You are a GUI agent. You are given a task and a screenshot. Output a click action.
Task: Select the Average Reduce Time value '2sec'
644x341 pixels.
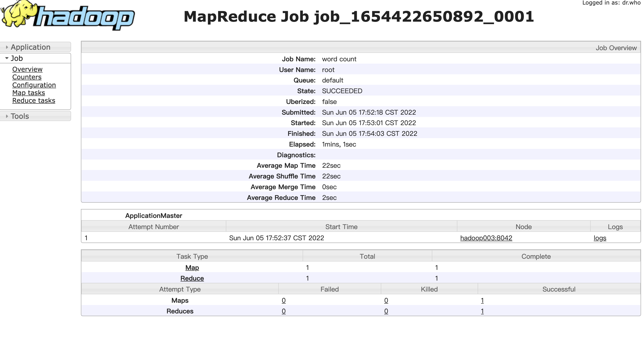coord(329,197)
